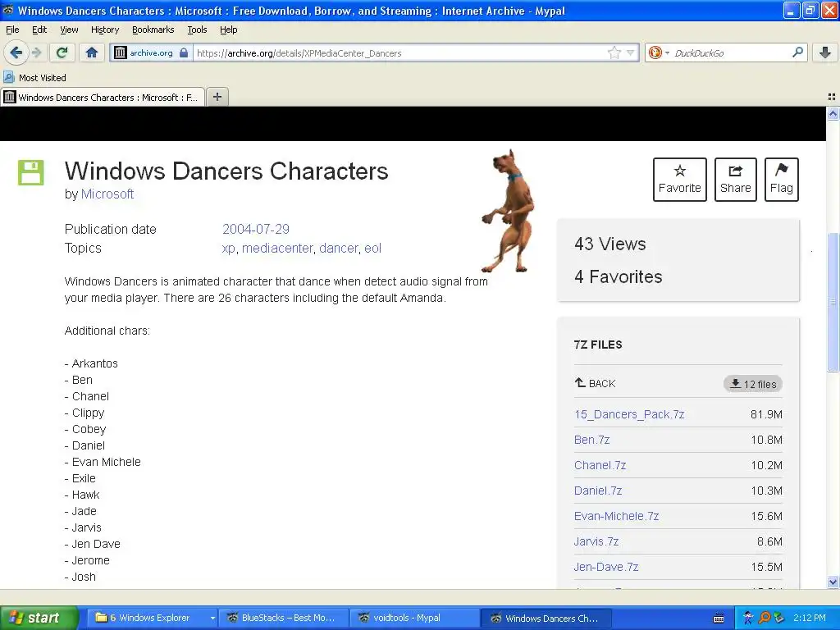Click the dancing dog character image
This screenshot has width=840, height=630.
pos(508,211)
